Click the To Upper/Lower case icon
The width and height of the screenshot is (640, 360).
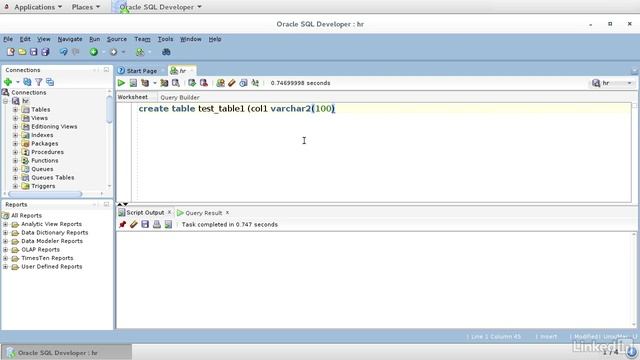[x=255, y=83]
